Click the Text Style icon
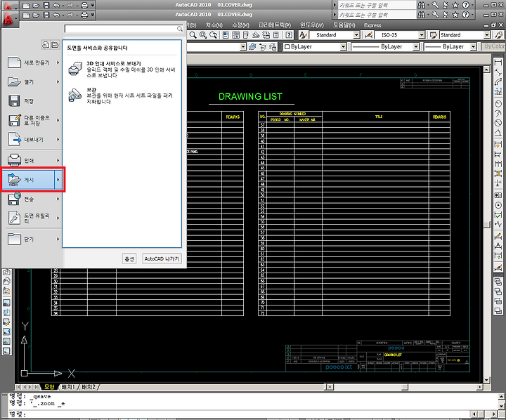This screenshot has height=420, width=506. tap(303, 35)
